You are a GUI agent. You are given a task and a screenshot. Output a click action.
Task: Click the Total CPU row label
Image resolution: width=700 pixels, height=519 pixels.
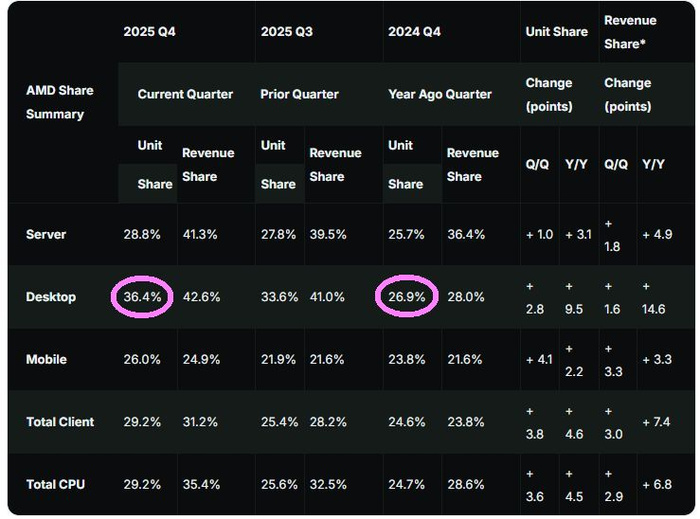pos(56,484)
